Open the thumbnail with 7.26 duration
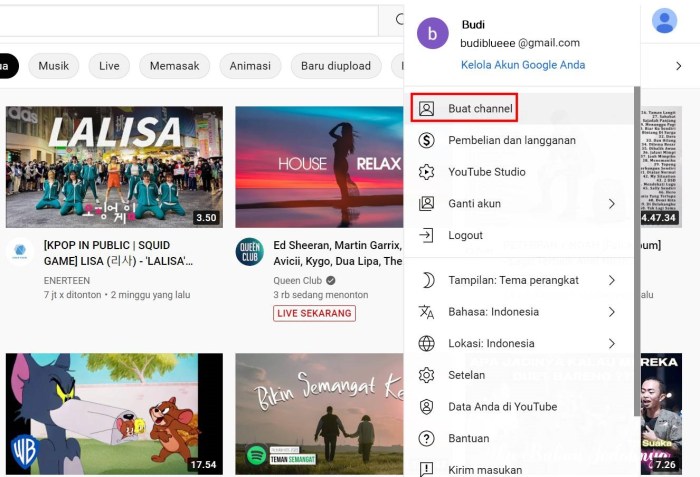Viewport: 700px width, 477px height. click(x=661, y=414)
